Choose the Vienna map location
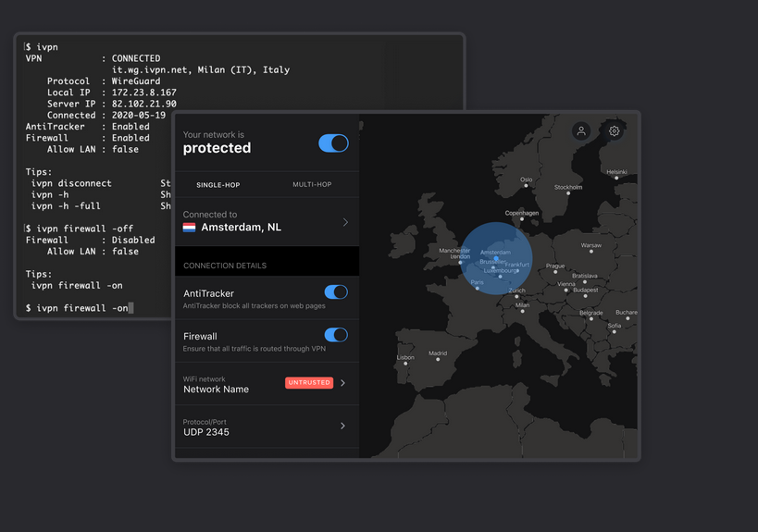 [565, 290]
